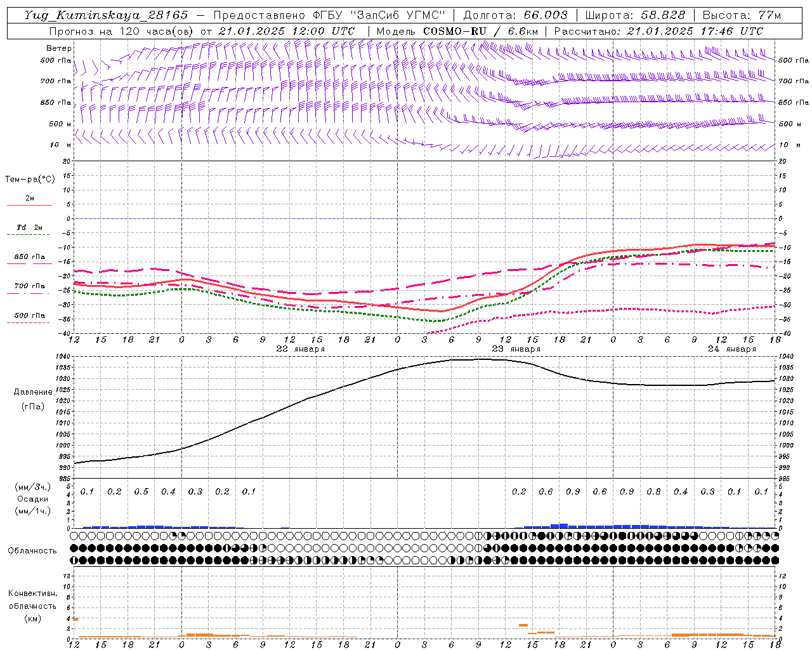The image size is (812, 650).
Task: Click the left "10 м" wind level label
Action: (x=62, y=145)
